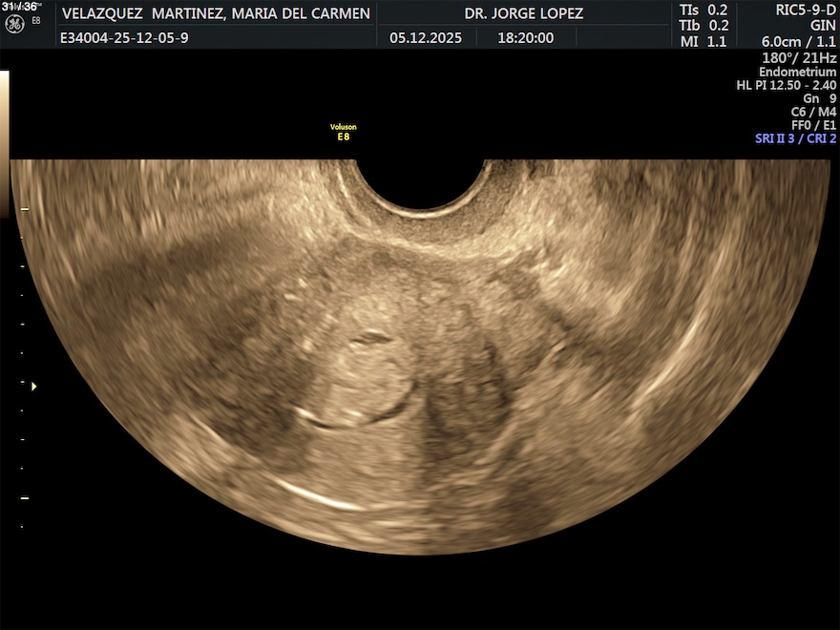
Task: Click the Voluson E8 label
Action: click(344, 132)
